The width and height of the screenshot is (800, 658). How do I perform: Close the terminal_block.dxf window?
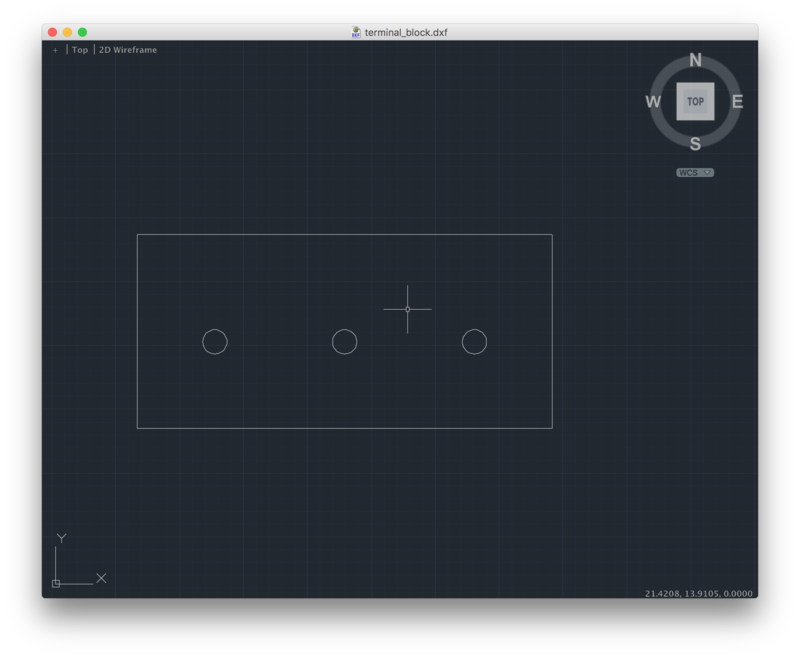(53, 32)
